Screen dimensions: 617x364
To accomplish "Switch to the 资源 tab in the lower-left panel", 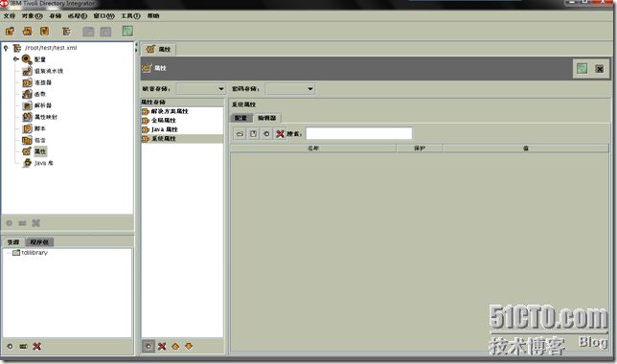I will pos(13,242).
